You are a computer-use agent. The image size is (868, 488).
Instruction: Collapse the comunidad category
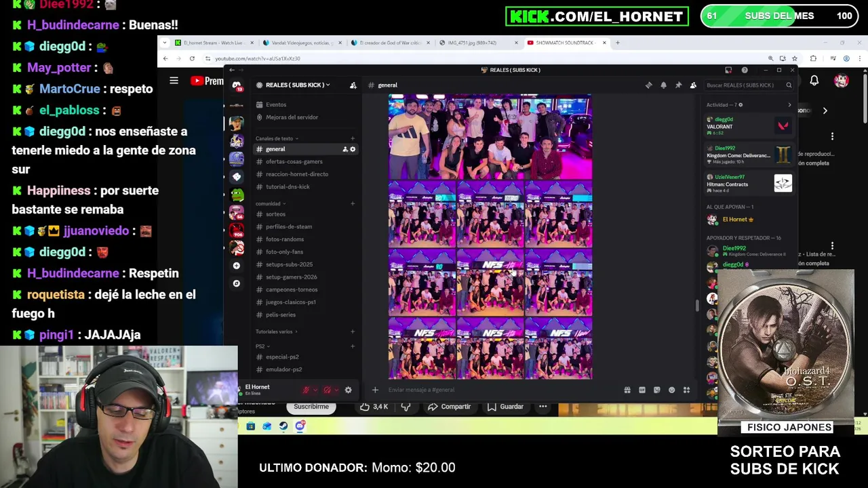click(x=270, y=203)
